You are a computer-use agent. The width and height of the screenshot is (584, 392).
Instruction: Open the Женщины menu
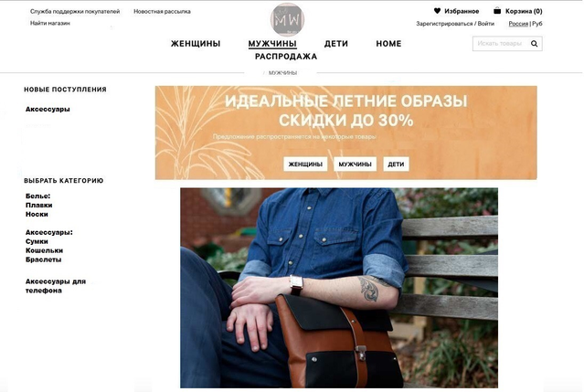pos(196,44)
